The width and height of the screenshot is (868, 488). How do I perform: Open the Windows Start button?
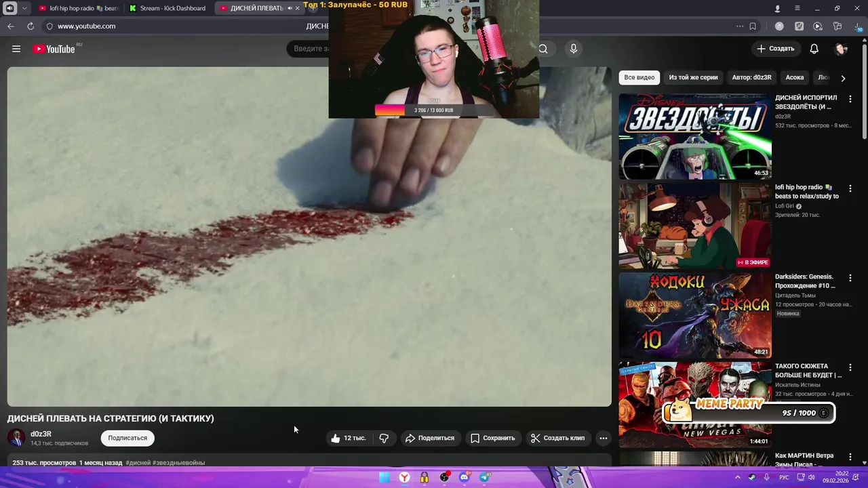coord(384,477)
